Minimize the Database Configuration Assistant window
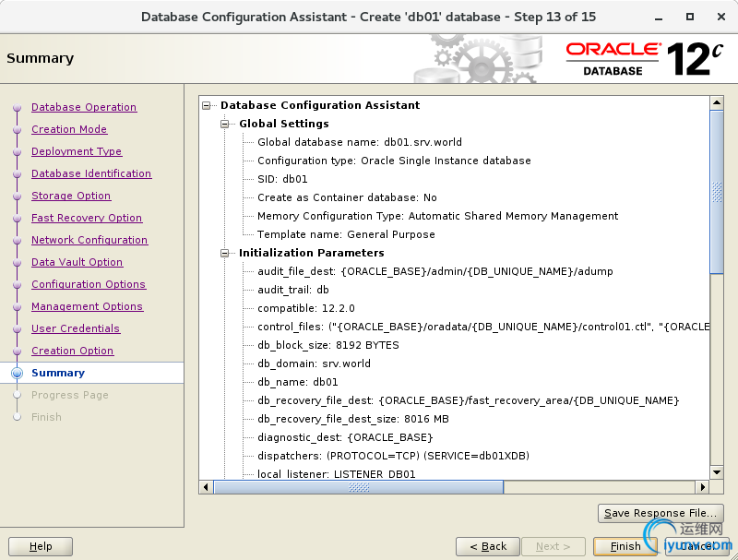The width and height of the screenshot is (738, 560). pos(659,18)
